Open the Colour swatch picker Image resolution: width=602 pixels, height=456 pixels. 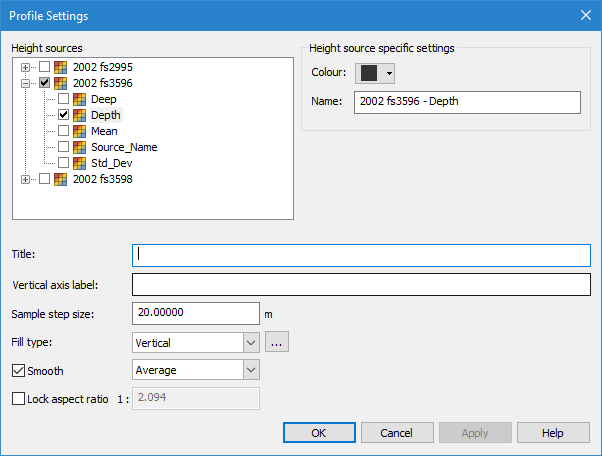[376, 73]
